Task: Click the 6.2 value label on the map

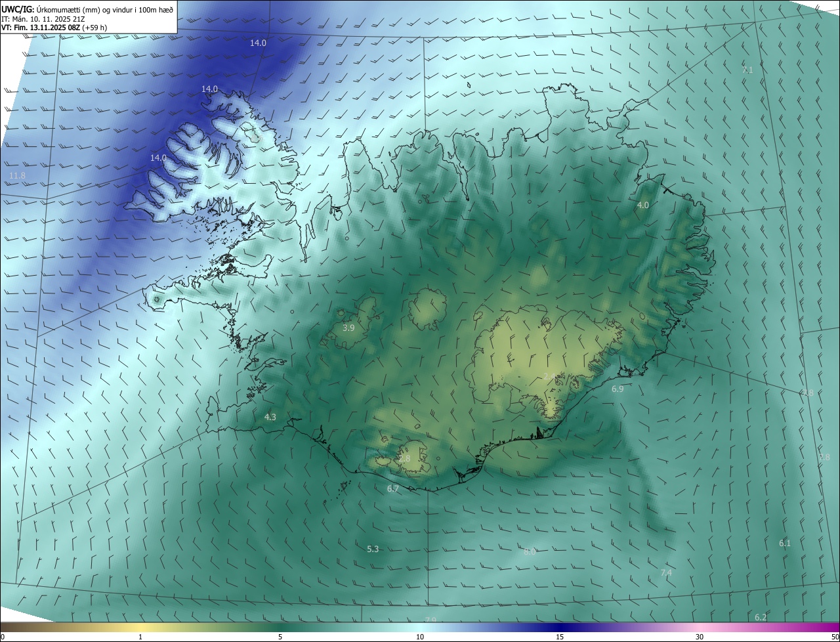Action: (761, 617)
